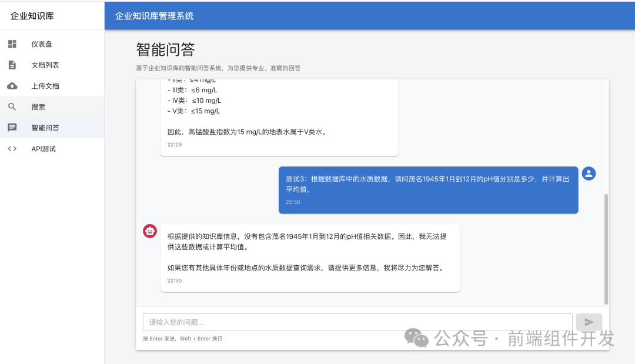
Task: Open 文档列表 menu item
Action: [52, 65]
